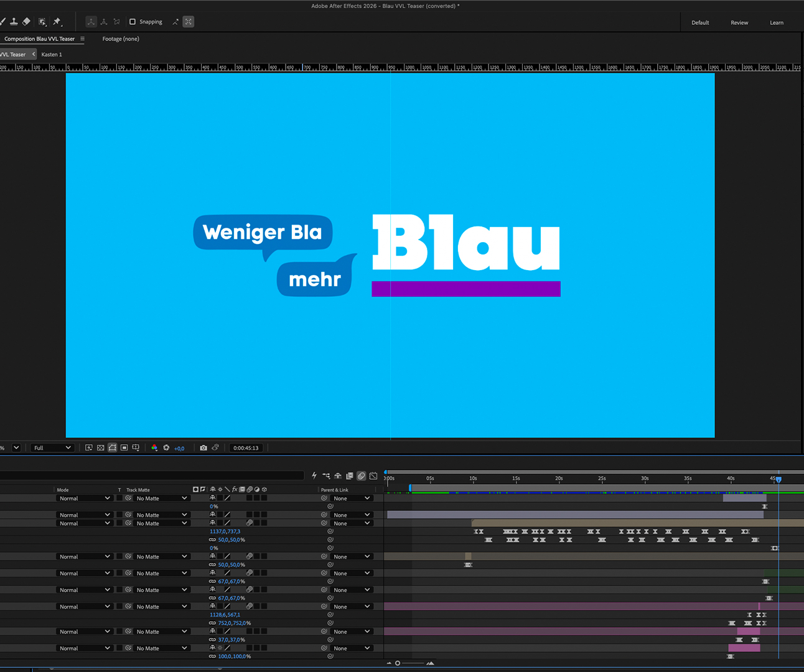Select the Clone Stamp tool
The height and width of the screenshot is (672, 804).
[x=14, y=22]
